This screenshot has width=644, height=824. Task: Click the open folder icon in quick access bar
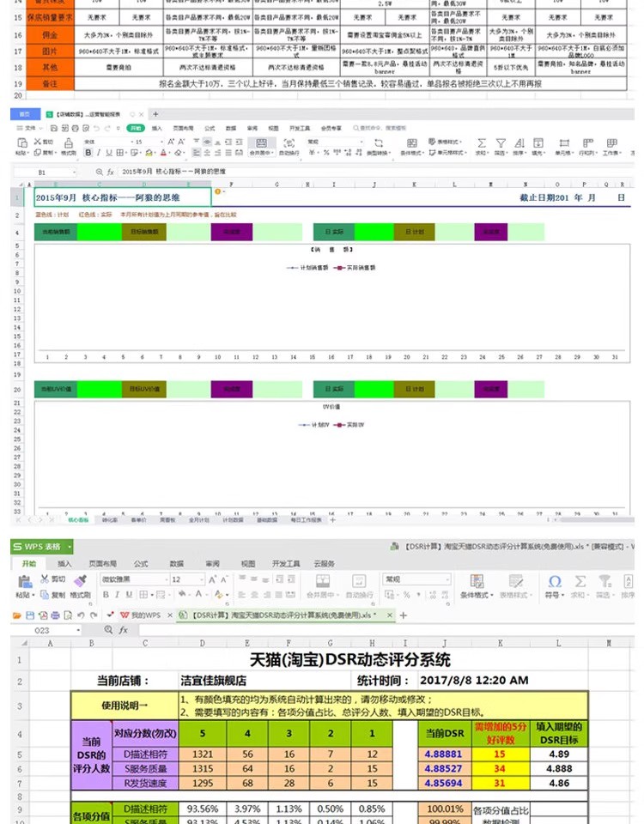click(x=17, y=615)
